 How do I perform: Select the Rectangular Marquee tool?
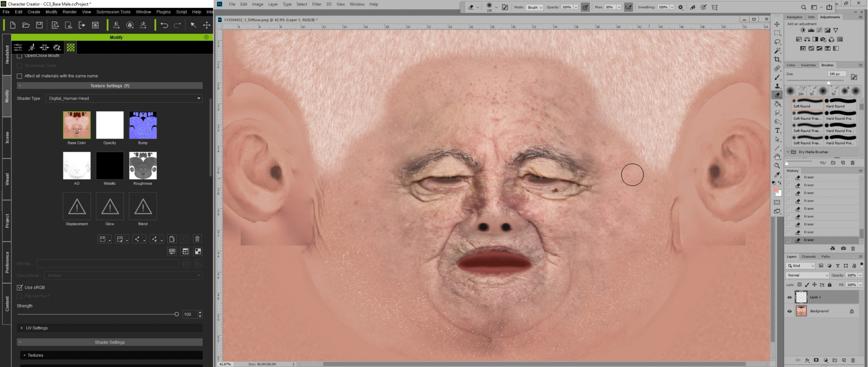pyautogui.click(x=777, y=33)
